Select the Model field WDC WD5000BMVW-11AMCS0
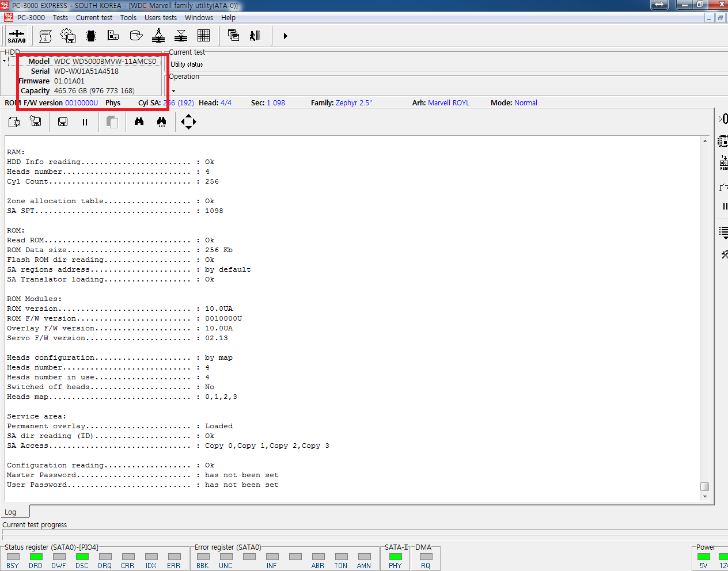The height and width of the screenshot is (571, 728). pyautogui.click(x=105, y=61)
